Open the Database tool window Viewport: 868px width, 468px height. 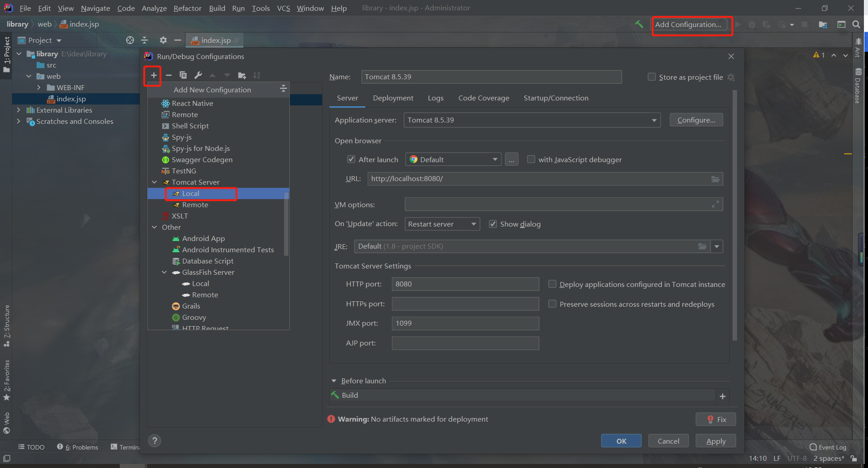(859, 86)
